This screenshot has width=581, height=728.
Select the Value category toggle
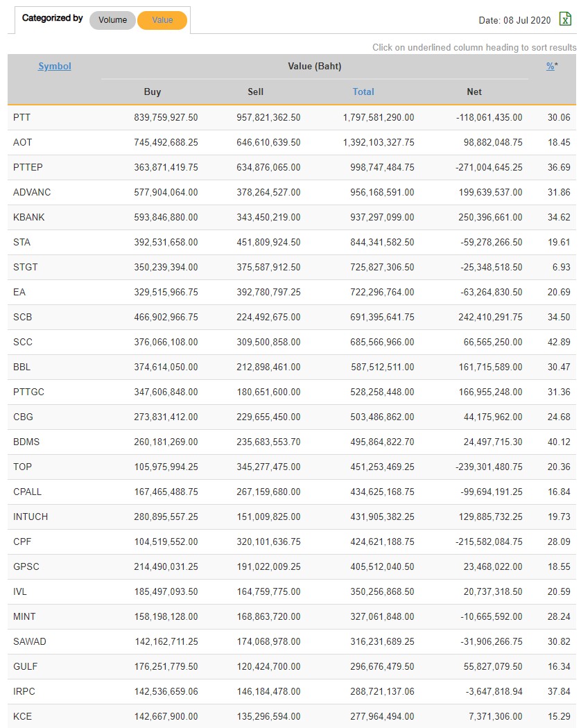[x=162, y=20]
